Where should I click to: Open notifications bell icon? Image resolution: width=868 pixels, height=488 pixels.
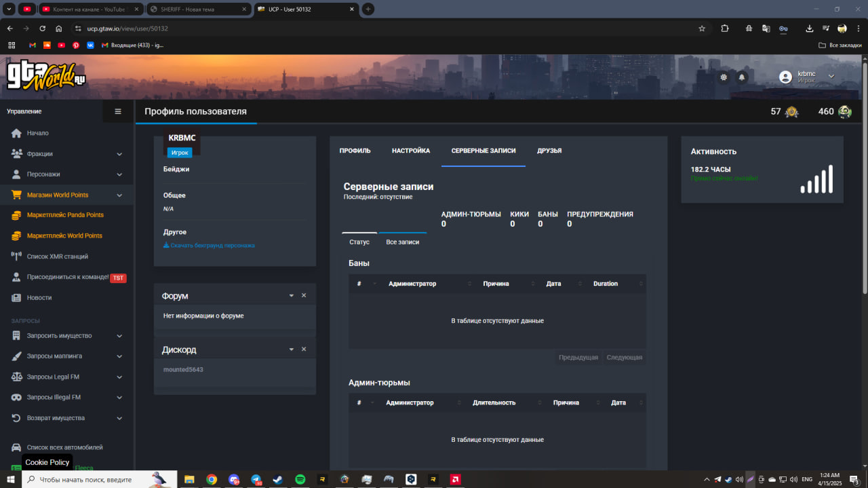[742, 77]
